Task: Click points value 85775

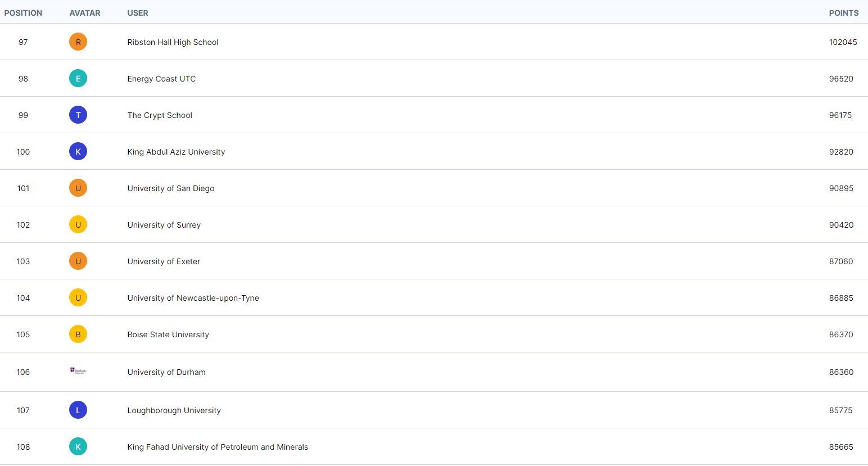Action: click(x=840, y=410)
